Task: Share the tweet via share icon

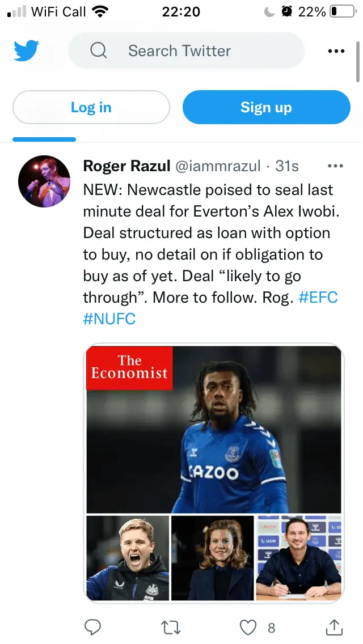Action: pyautogui.click(x=334, y=627)
